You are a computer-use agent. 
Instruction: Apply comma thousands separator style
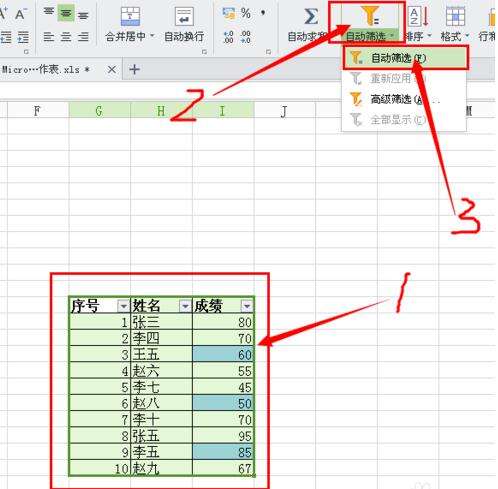[x=263, y=13]
